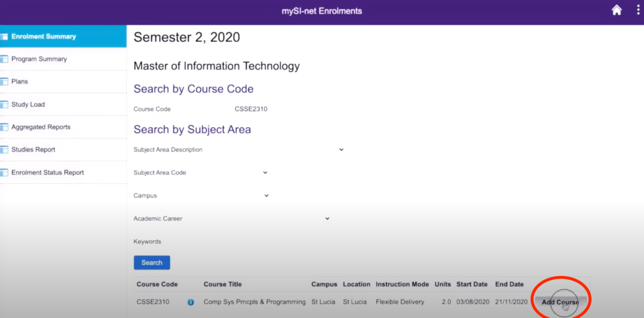Click the home icon in header
Screen dimensions: 644x318
[x=617, y=11]
